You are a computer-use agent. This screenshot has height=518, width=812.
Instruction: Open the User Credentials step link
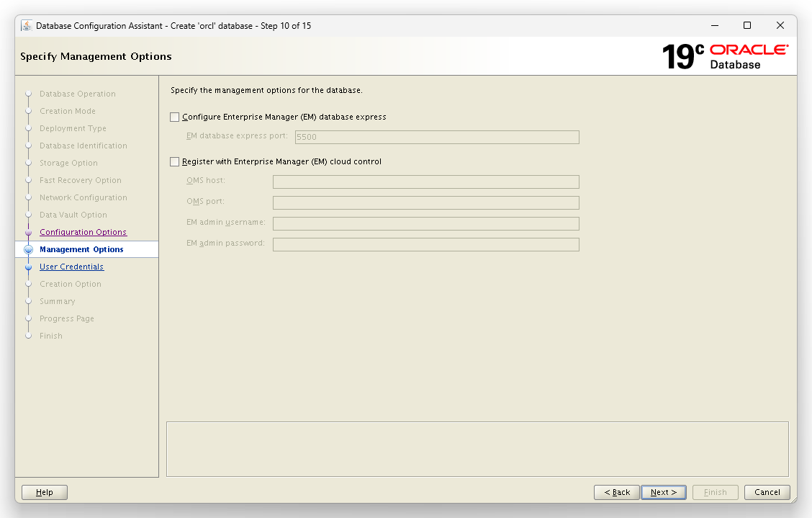(x=71, y=267)
